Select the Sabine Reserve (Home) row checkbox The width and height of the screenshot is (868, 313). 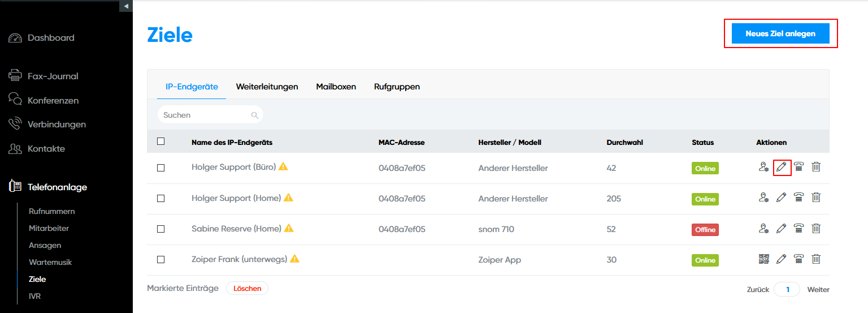click(x=161, y=229)
